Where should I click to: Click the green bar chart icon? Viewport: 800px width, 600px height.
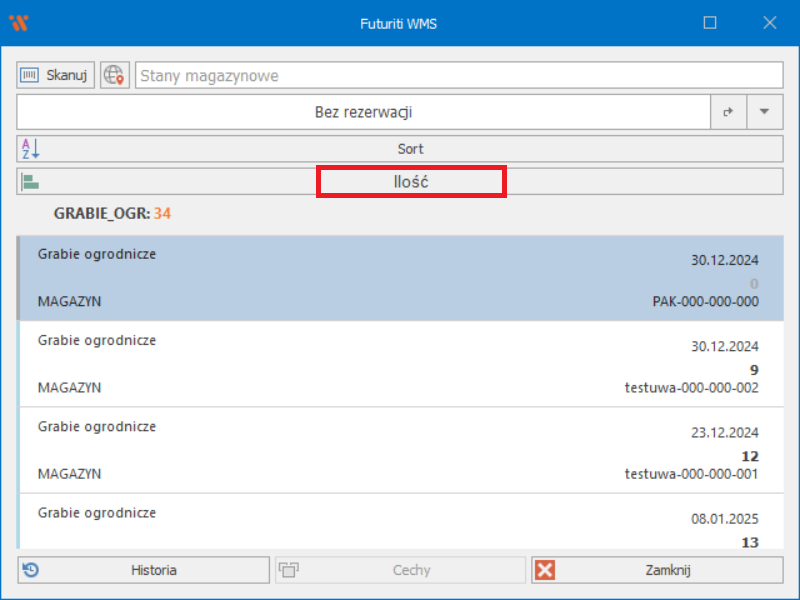[30, 182]
